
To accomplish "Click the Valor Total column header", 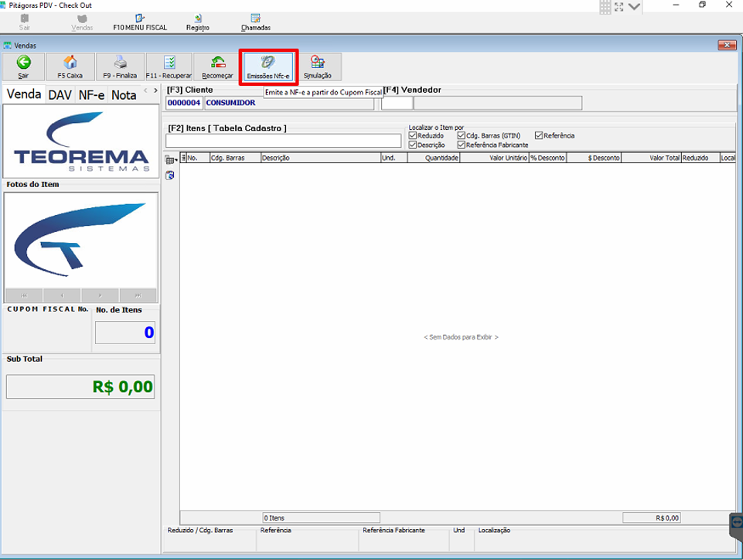I will (651, 158).
